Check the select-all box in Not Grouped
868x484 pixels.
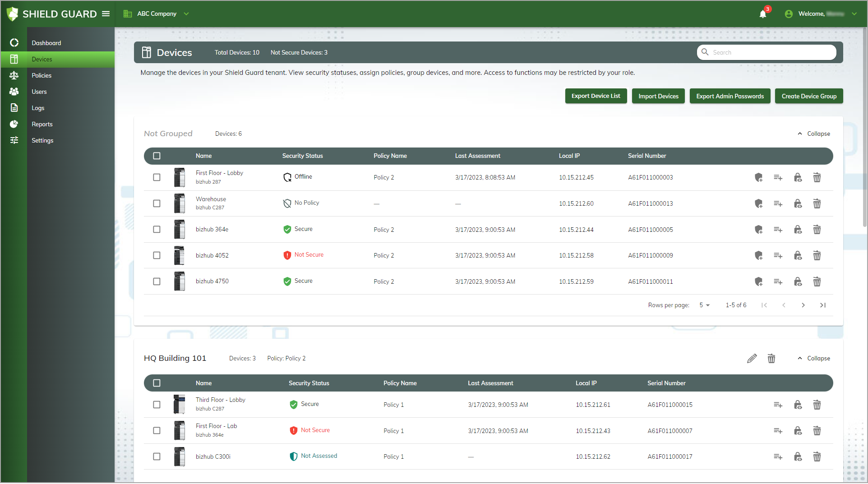[x=157, y=156]
